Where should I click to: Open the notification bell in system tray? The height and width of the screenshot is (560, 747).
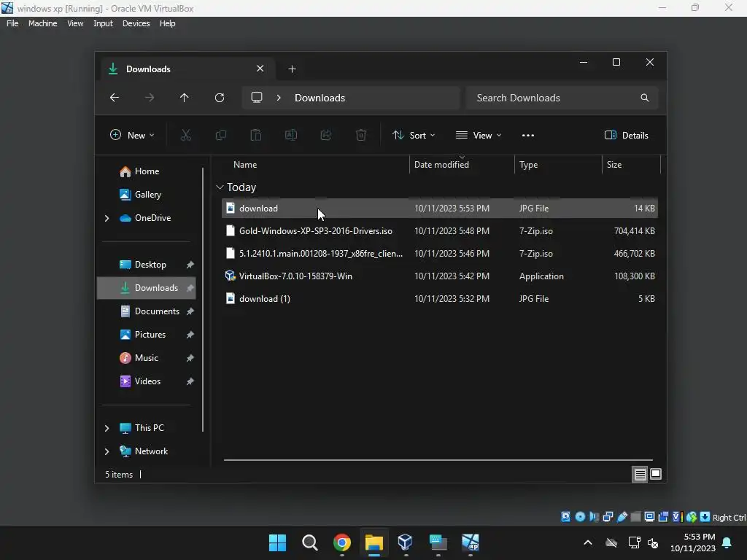pyautogui.click(x=727, y=542)
